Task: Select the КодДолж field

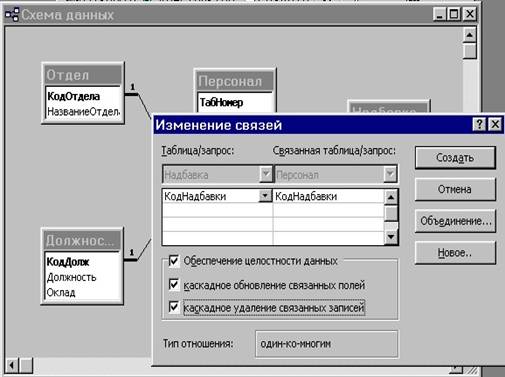Action: [x=68, y=262]
